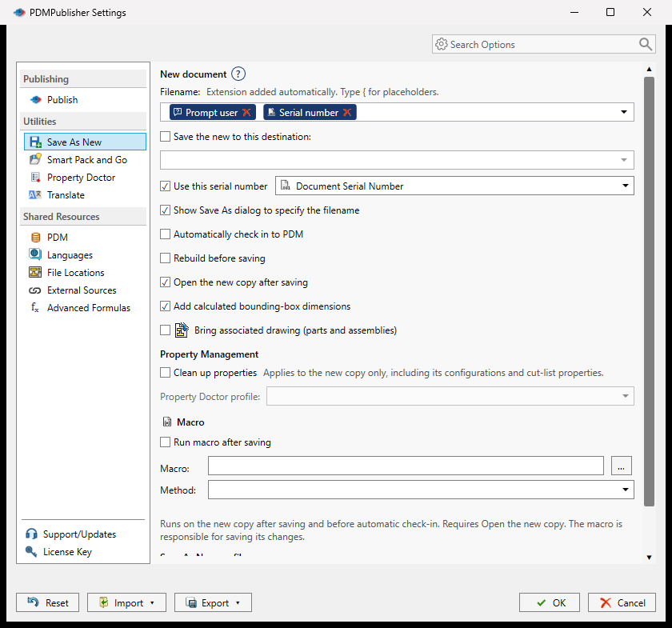Image resolution: width=672 pixels, height=628 pixels.
Task: Click the scroll up arrow
Action: (x=649, y=69)
